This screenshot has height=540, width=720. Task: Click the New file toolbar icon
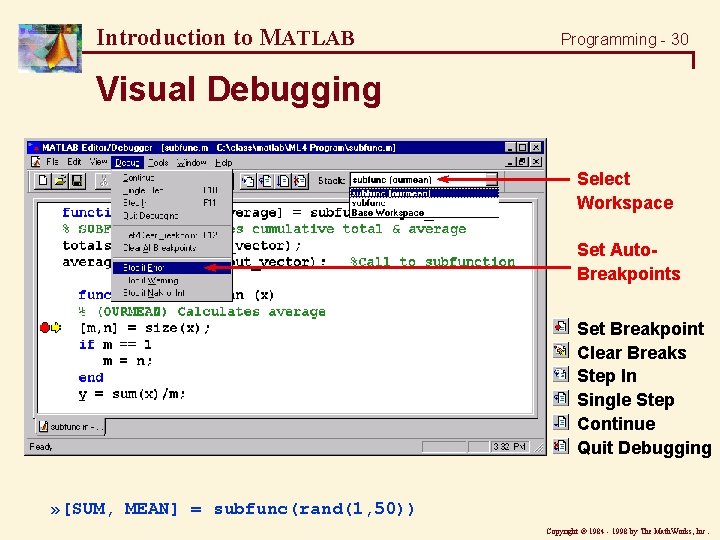[43, 180]
